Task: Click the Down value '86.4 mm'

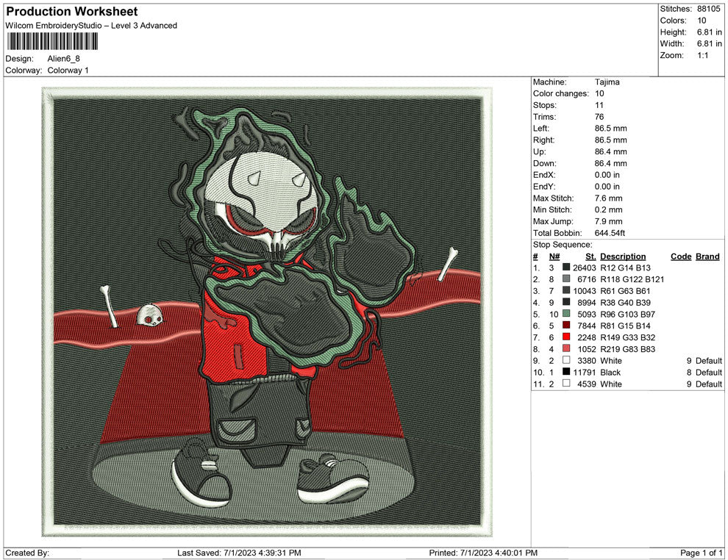Action: [x=610, y=163]
